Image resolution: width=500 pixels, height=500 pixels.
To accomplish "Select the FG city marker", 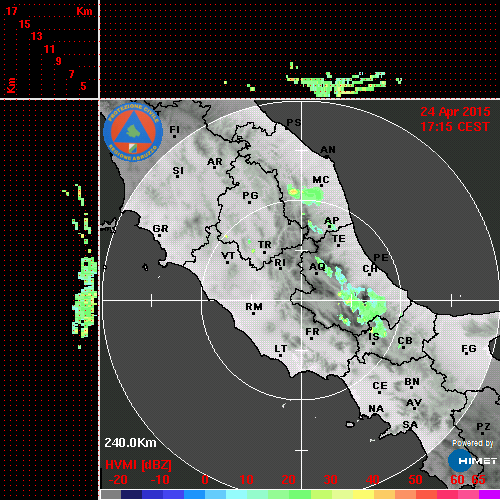I will 466,354.
